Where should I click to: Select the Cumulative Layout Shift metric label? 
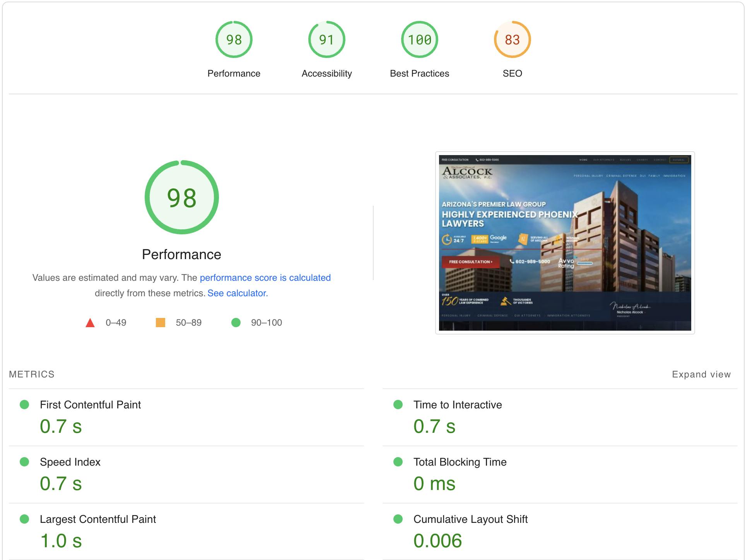pyautogui.click(x=470, y=519)
